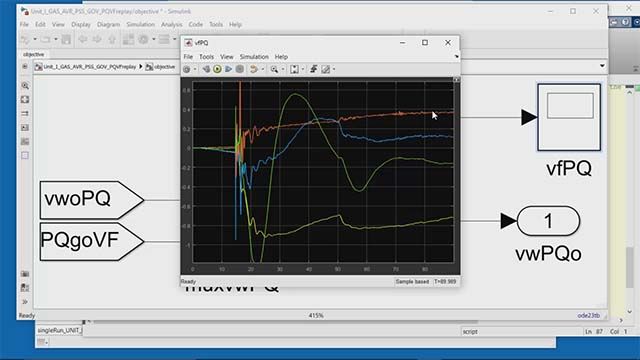640x360 pixels.
Task: Click Forward navigation arrow in Simulink toolbar
Action: click(97, 40)
